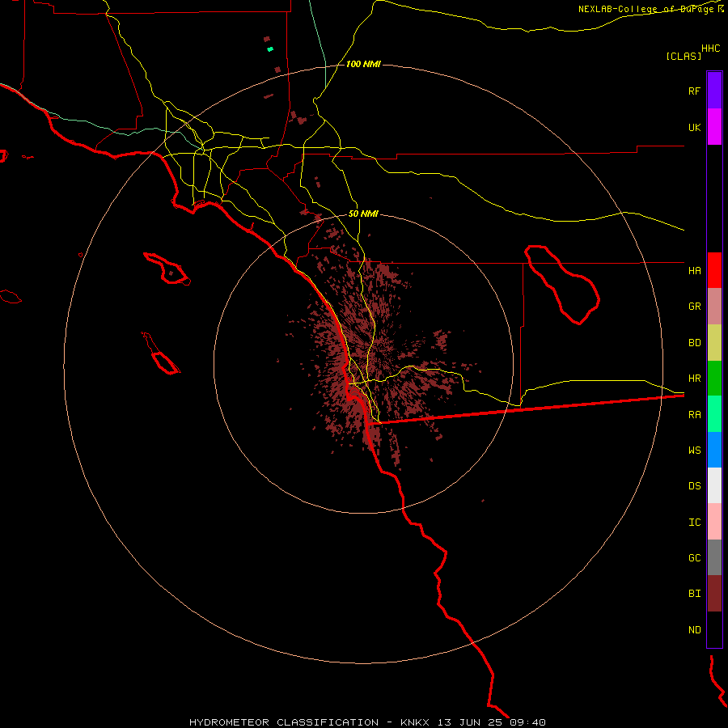This screenshot has width=728, height=728.
Task: Click the Hydrometeor Classification KNKX caption
Action: tap(367, 722)
